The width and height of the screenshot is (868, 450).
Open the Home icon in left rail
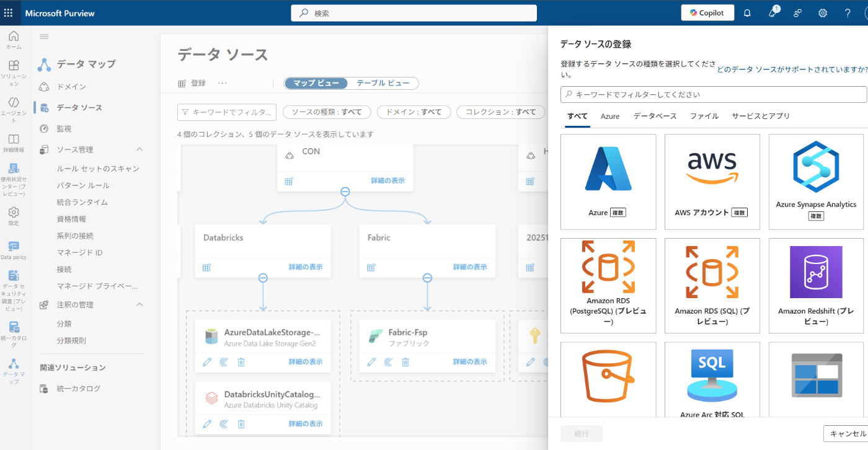(x=14, y=40)
